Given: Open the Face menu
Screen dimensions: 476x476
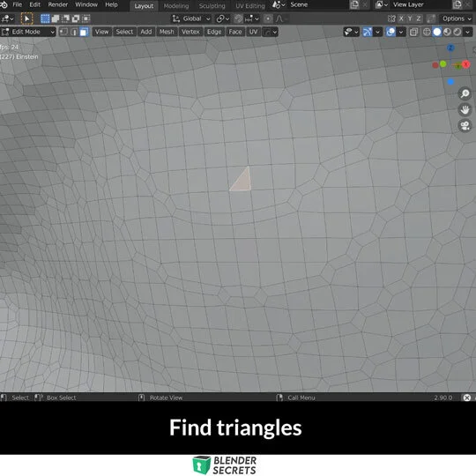Looking at the screenshot, I should click(235, 32).
